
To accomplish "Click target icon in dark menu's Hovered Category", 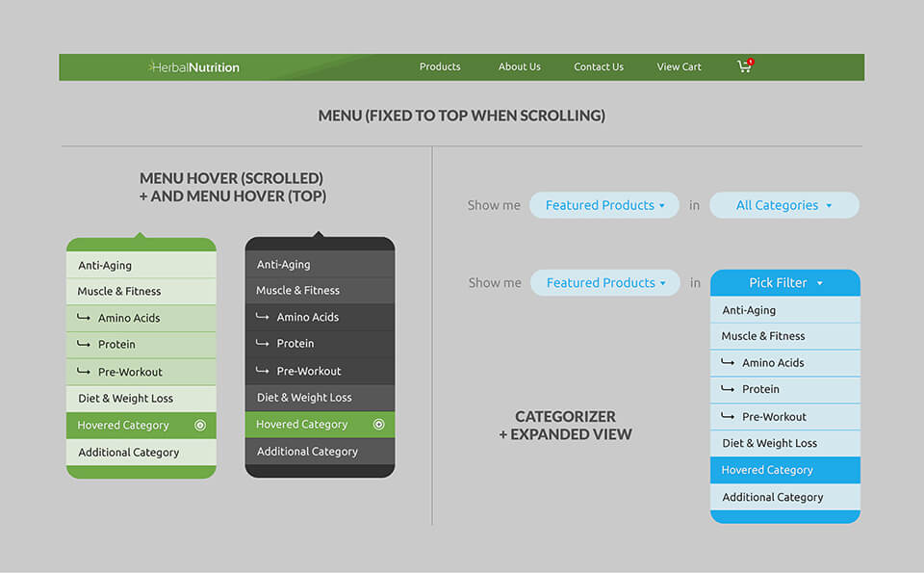I will click(378, 425).
